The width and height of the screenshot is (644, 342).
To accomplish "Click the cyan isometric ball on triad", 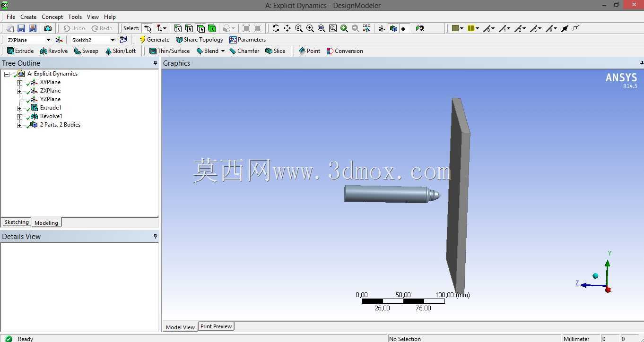I will tap(595, 276).
